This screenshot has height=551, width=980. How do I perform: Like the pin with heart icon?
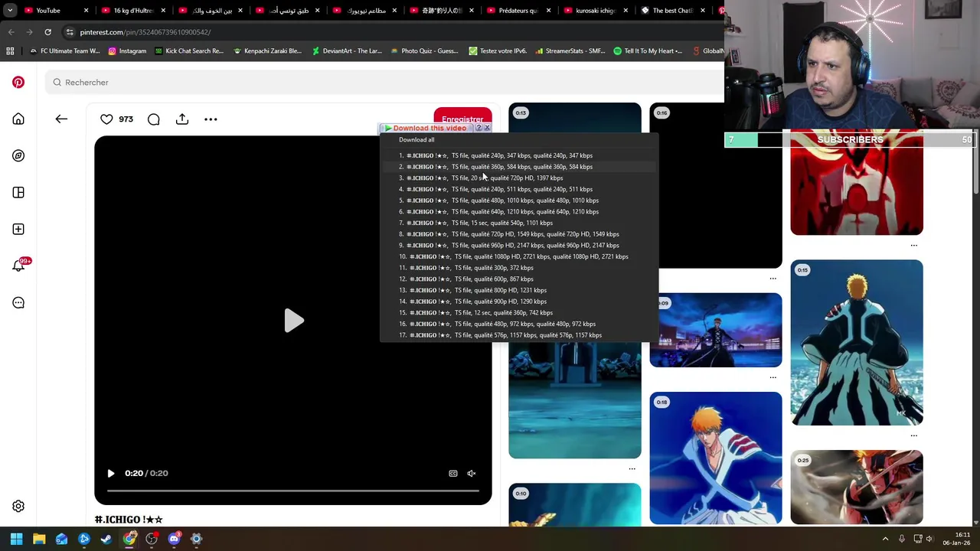(106, 119)
